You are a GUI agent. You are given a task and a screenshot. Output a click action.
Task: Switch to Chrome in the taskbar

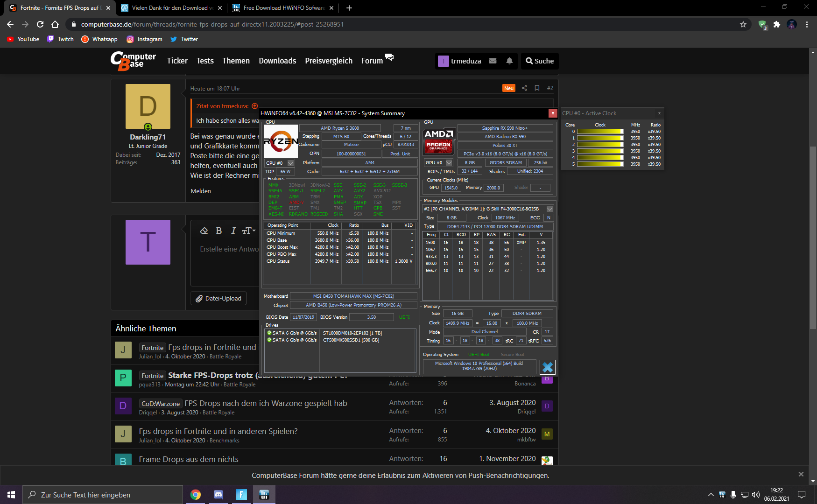tap(196, 495)
